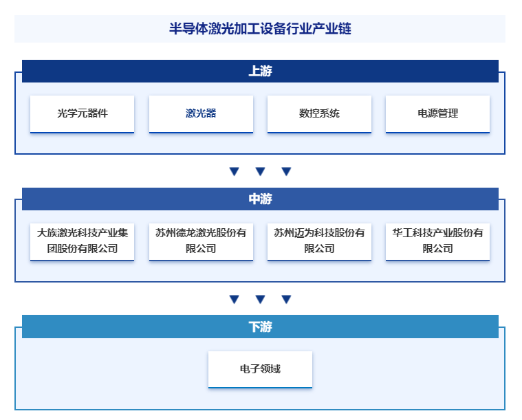Click 苏州迈为科技股份有限公司 card
The width and height of the screenshot is (522, 420).
click(x=319, y=242)
